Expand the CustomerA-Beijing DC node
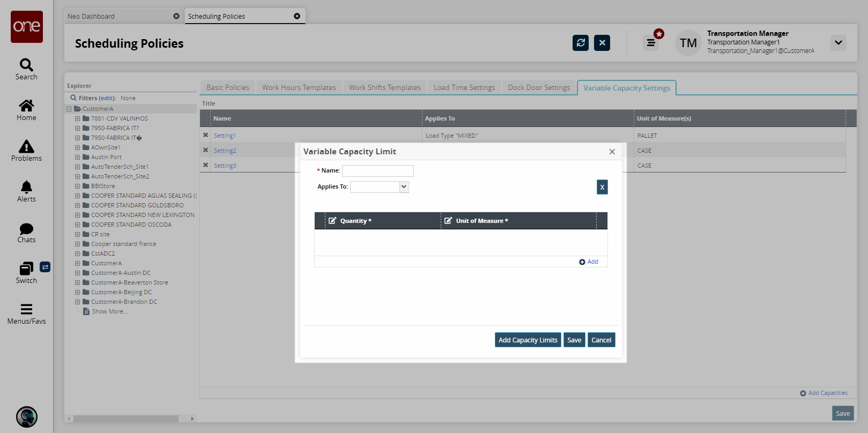Viewport: 868px width, 433px height. [78, 292]
